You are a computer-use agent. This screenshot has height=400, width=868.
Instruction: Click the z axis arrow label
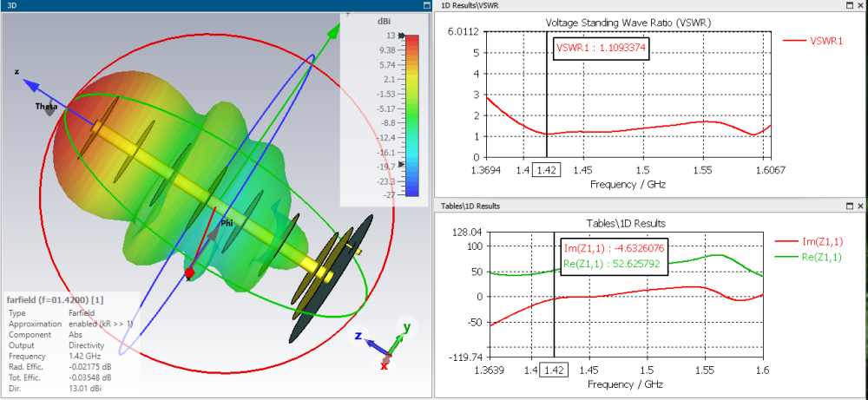(16, 73)
